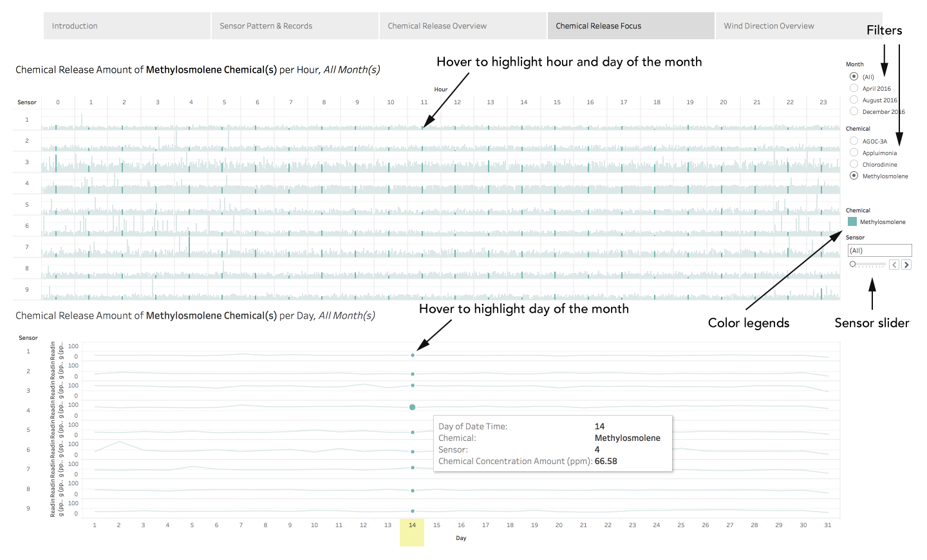Click hour 23 column header
This screenshot has height=560, width=927.
pyautogui.click(x=823, y=102)
